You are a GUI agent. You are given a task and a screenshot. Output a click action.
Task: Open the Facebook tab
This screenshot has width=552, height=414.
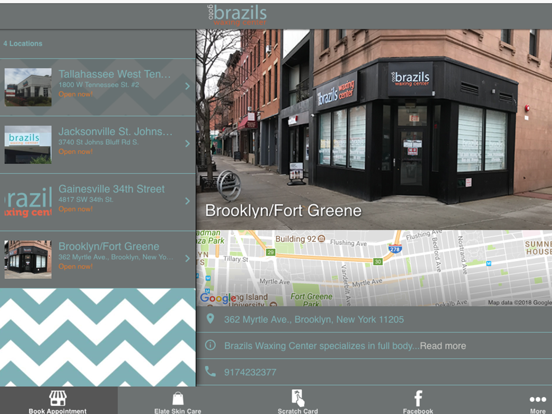418,401
